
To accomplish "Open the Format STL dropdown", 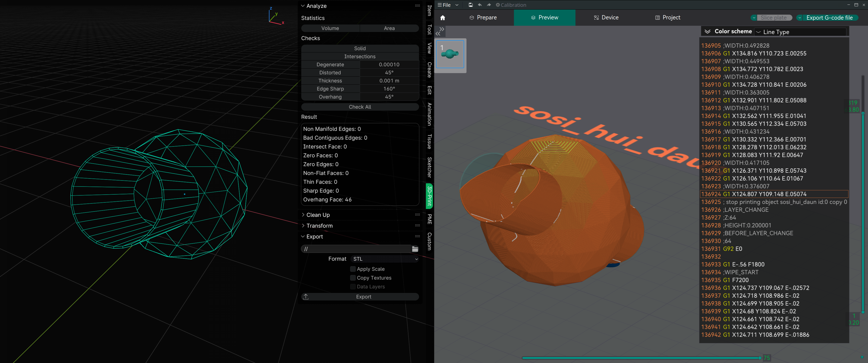I will click(385, 259).
